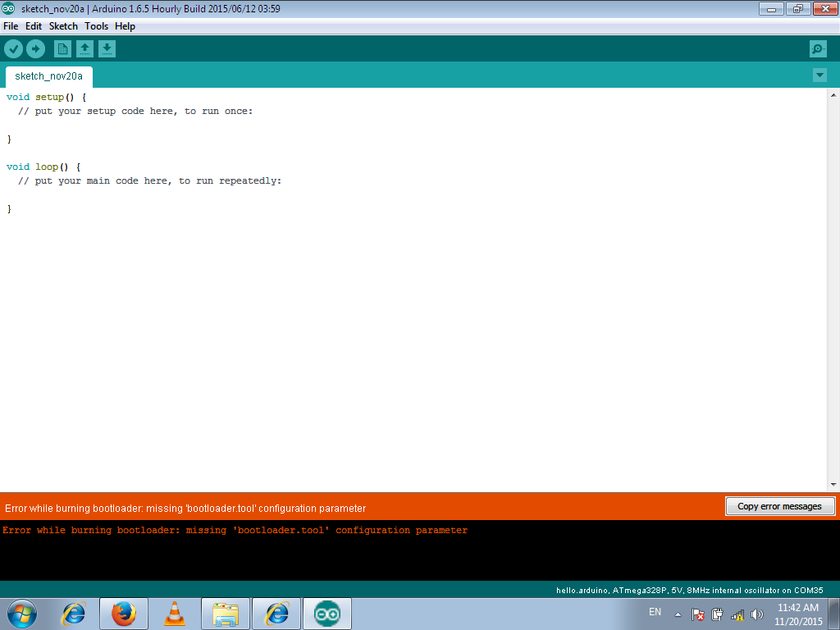Click the console error text about bootloader.tool
Viewport: 840px width, 630px height.
pos(235,531)
